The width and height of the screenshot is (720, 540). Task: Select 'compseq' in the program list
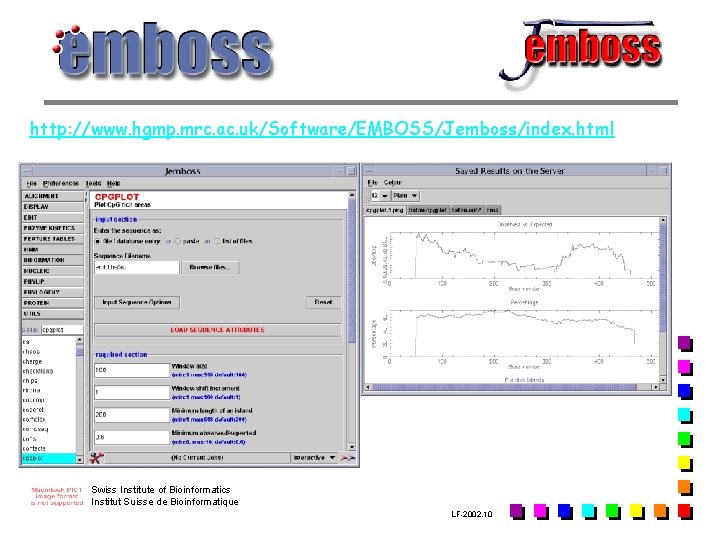(35, 429)
